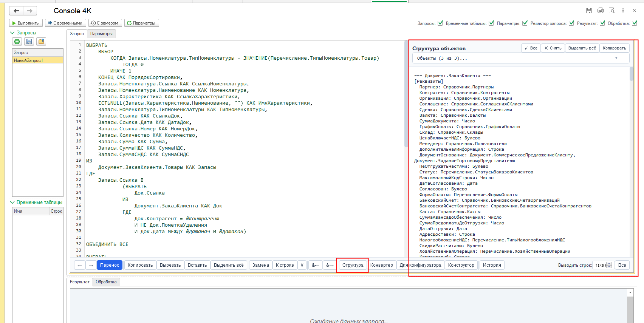Open the Объекты (3 из 3) dropdown
Screen dimensions: 644x323
[x=520, y=58]
